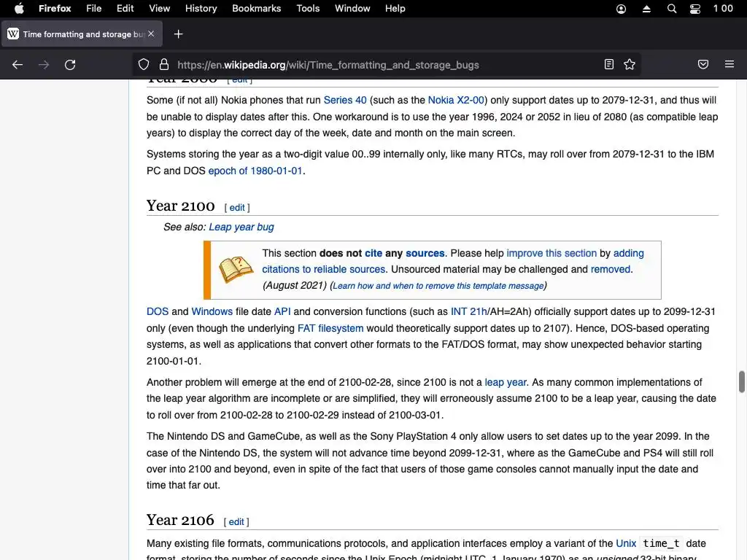747x560 pixels.
Task: Follow the Series 40 link
Action: click(345, 100)
